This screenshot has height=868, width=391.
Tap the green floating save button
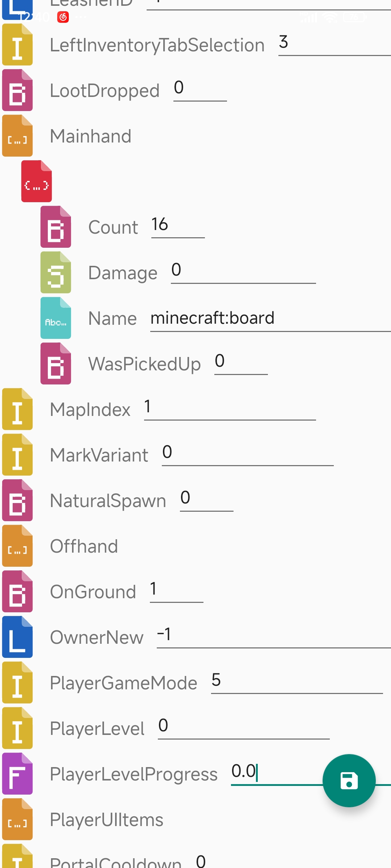[349, 780]
